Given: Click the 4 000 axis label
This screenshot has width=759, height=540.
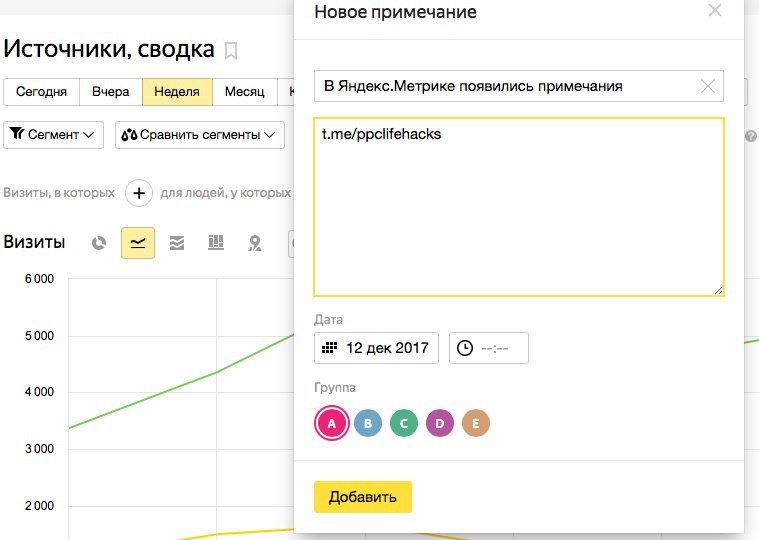Looking at the screenshot, I should [40, 392].
